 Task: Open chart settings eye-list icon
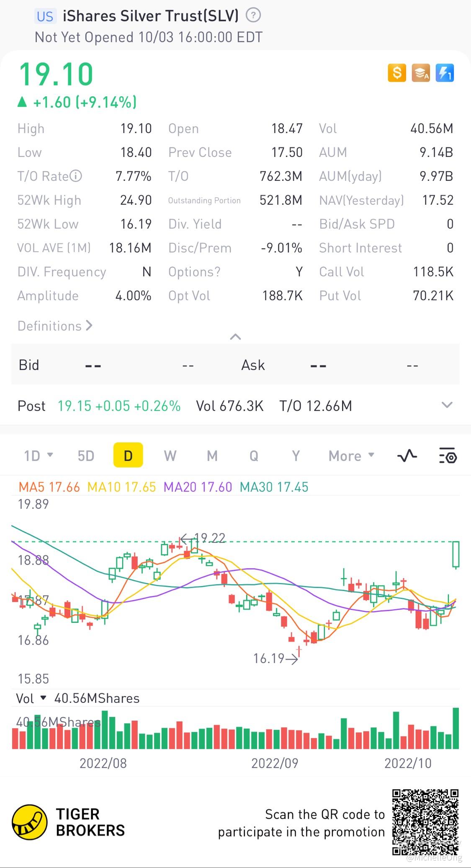(448, 455)
